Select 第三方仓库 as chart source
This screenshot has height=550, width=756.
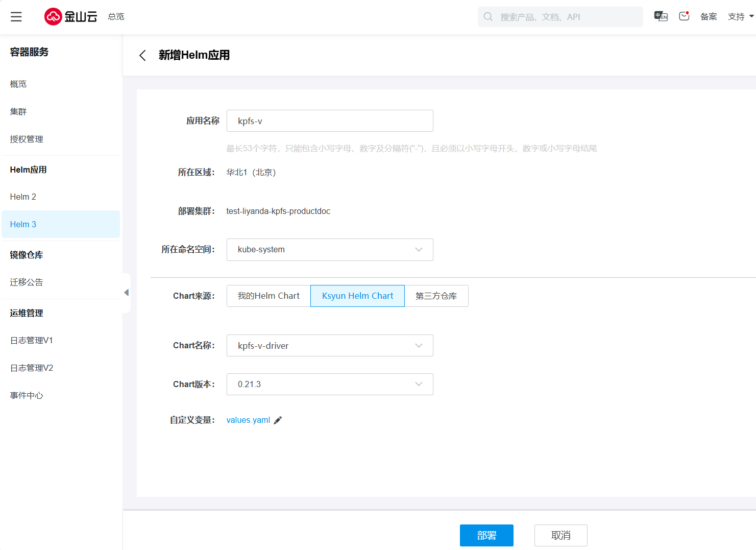[436, 296]
